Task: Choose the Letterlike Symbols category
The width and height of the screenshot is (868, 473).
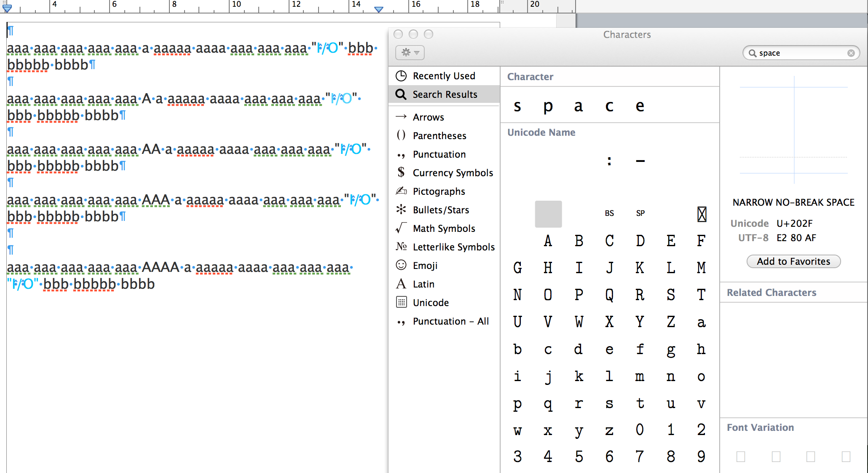Action: (x=453, y=247)
